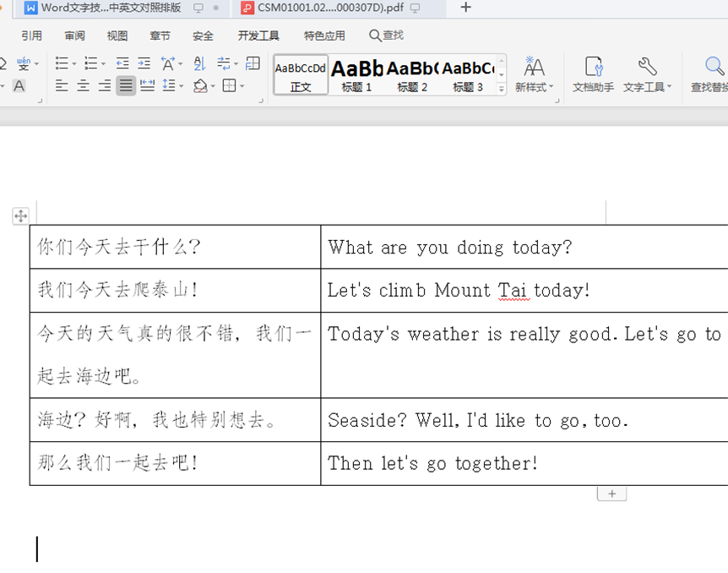This screenshot has width=728, height=573.
Task: Open Chinese layout character scaling tool
Action: point(167,63)
